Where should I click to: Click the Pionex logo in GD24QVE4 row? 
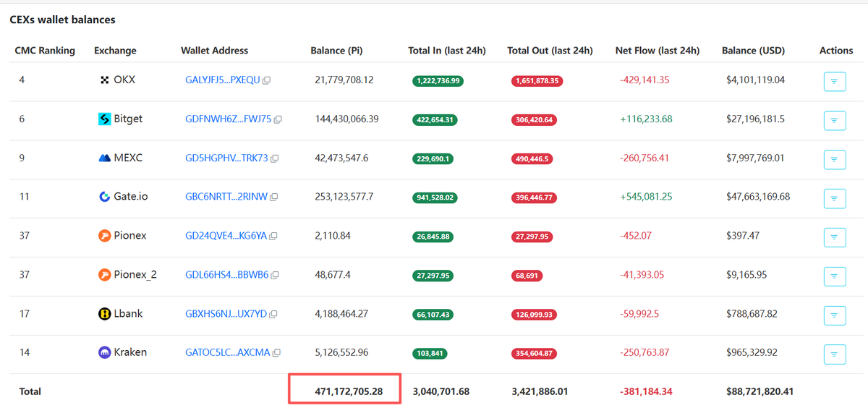point(104,236)
